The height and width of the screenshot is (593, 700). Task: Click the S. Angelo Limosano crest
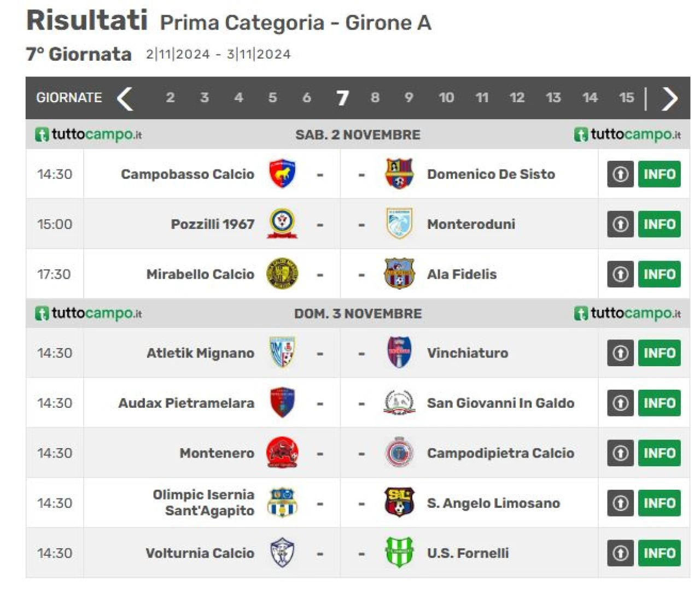[x=399, y=502]
